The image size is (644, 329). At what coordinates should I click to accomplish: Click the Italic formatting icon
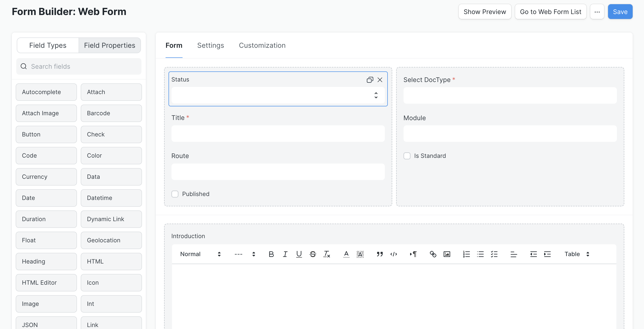point(285,254)
